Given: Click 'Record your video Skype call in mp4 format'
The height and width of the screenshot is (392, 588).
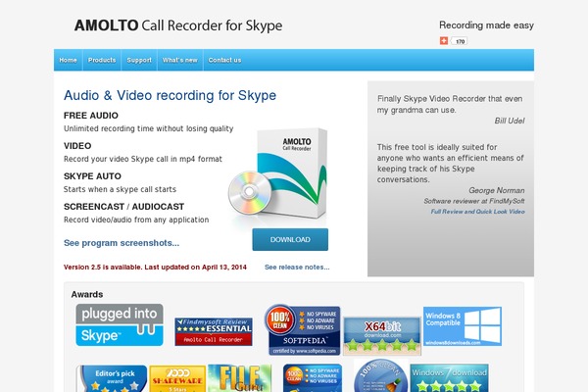Looking at the screenshot, I should (x=143, y=159).
